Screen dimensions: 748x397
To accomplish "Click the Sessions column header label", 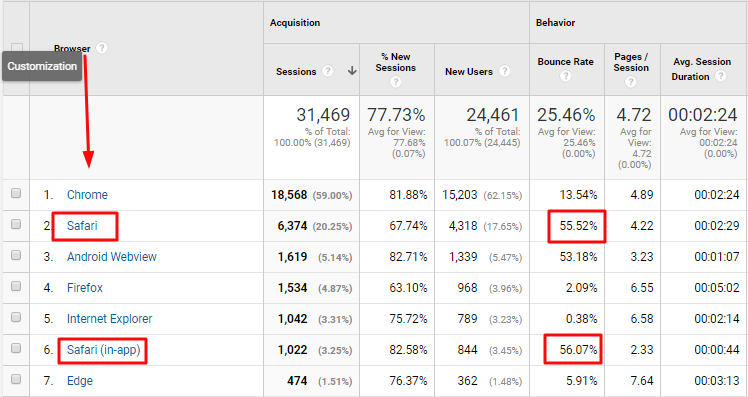I will [x=296, y=72].
